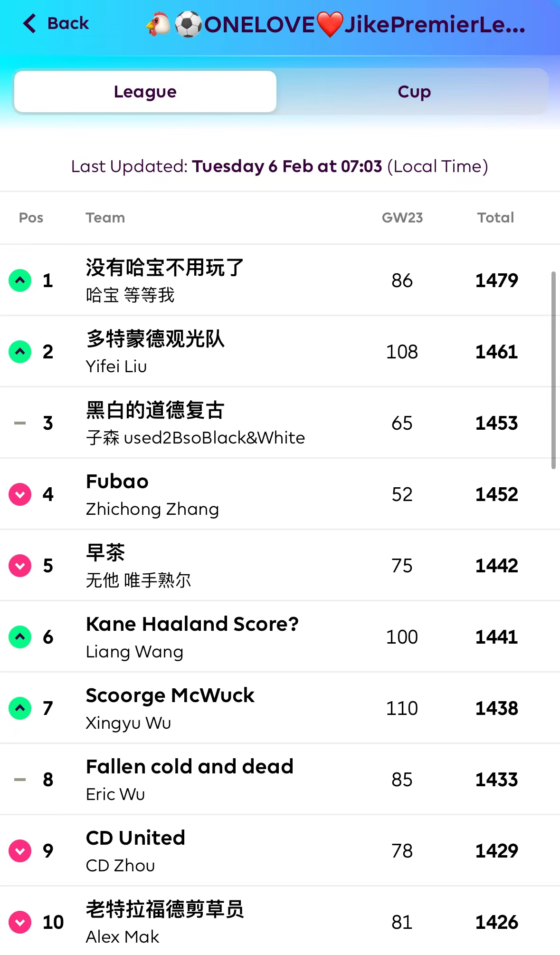Switch to the Cup tab

(x=414, y=92)
